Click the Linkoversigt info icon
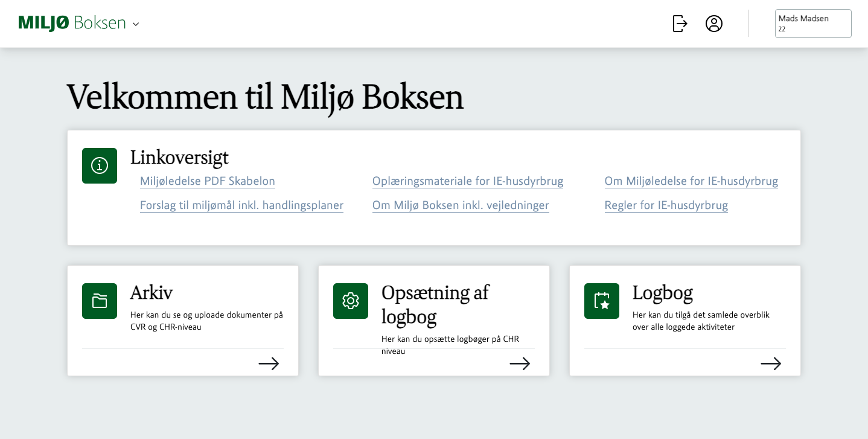This screenshot has width=868, height=439. point(100,165)
